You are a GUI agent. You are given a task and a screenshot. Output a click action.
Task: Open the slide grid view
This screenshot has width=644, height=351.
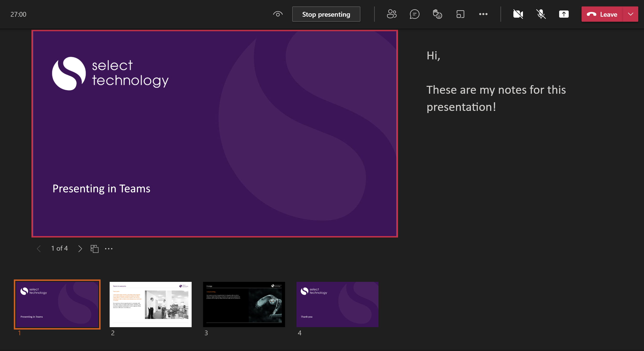point(94,248)
